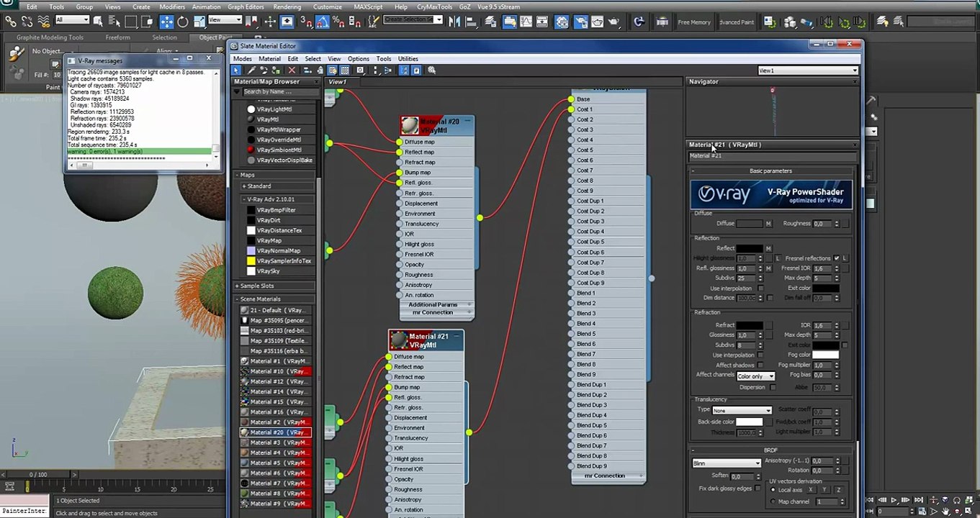Pick material from object eyedropper
The height and width of the screenshot is (518, 980).
[251, 71]
